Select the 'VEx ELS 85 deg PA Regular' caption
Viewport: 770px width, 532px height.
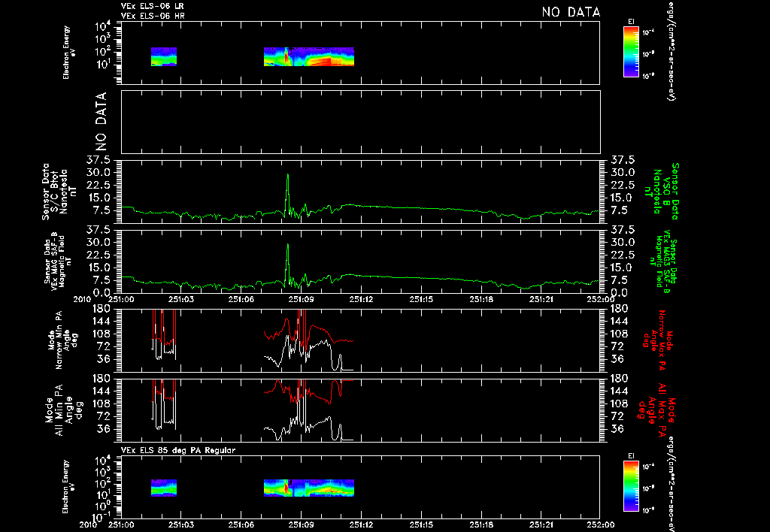(178, 450)
